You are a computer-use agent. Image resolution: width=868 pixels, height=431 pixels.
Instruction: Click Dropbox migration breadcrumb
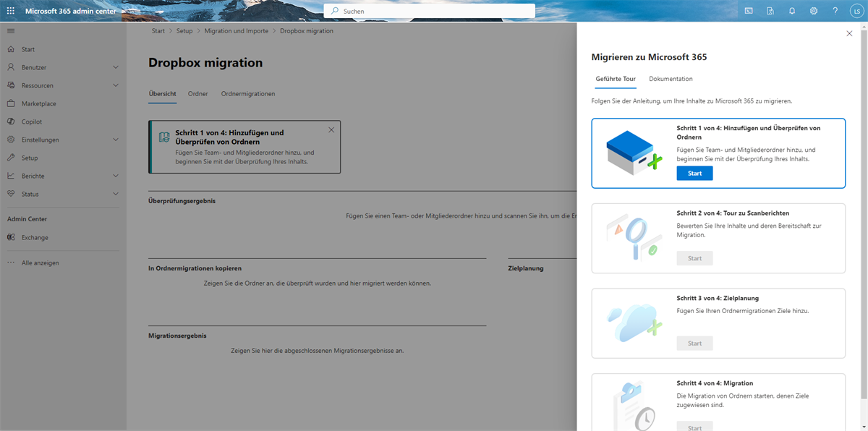(307, 31)
